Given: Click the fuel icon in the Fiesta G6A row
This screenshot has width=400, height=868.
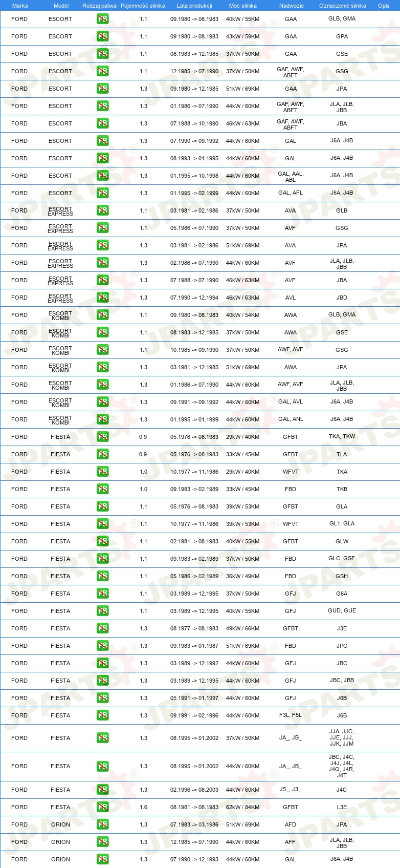Looking at the screenshot, I should 102,594.
